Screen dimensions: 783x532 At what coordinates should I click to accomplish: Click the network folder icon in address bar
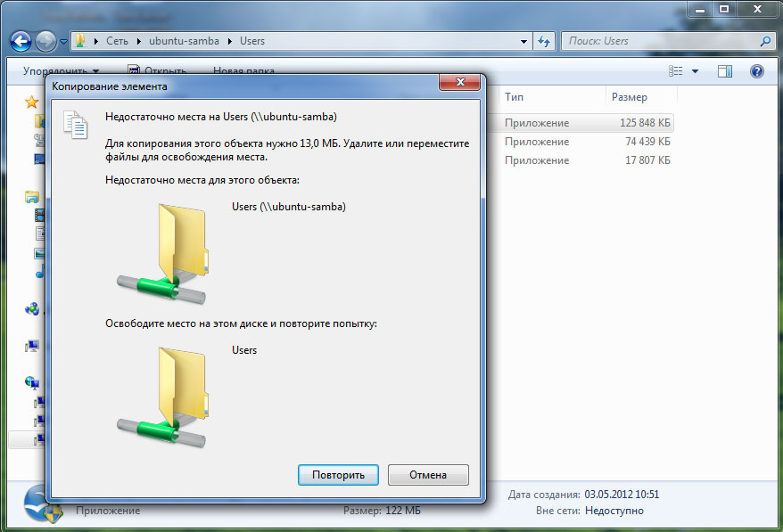pyautogui.click(x=80, y=41)
